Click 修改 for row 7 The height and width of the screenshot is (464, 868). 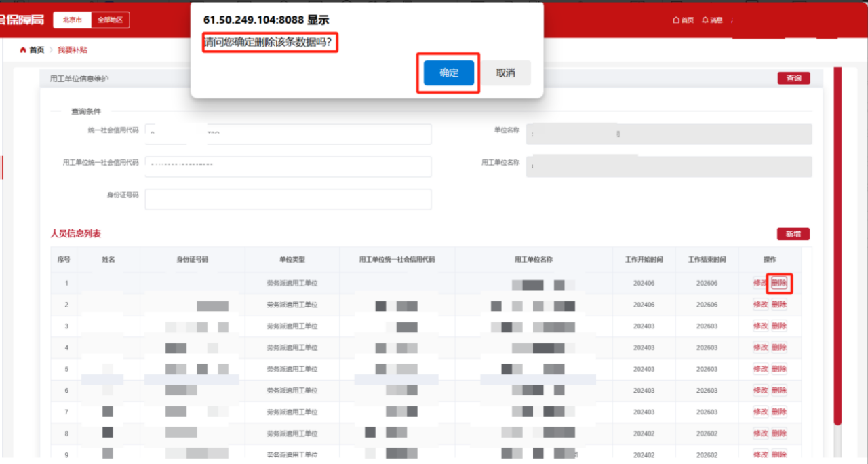(x=760, y=412)
